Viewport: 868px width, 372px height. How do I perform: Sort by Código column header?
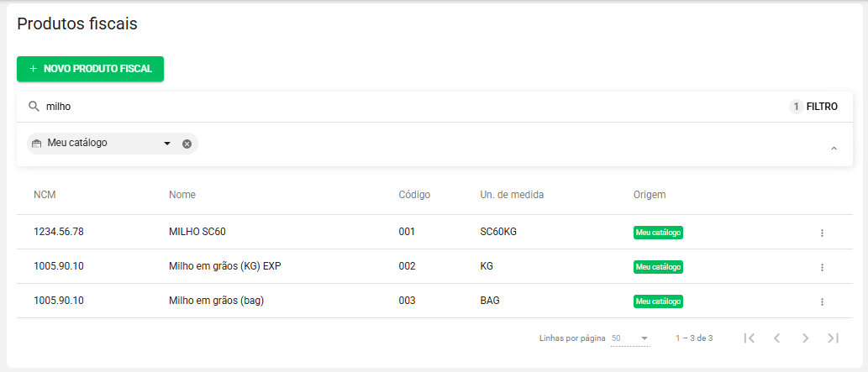414,195
